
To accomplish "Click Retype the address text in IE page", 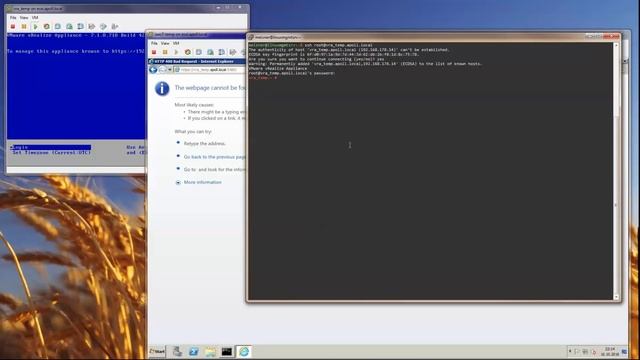I will coord(204,144).
